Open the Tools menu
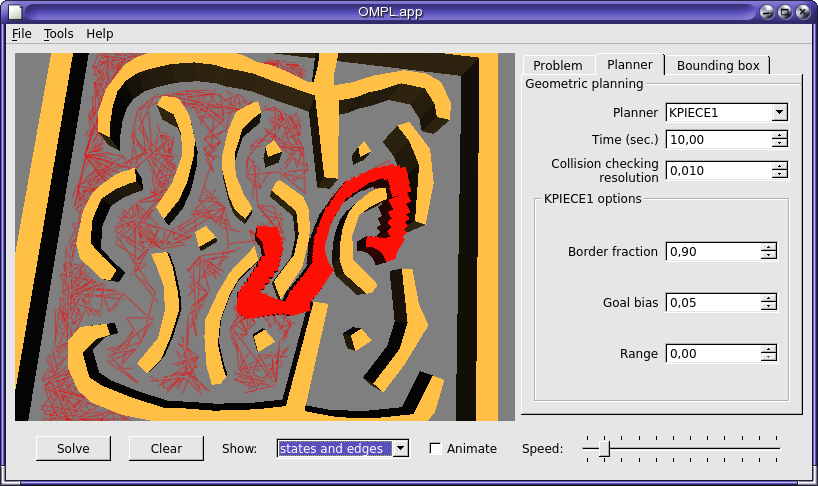 pyautogui.click(x=58, y=34)
